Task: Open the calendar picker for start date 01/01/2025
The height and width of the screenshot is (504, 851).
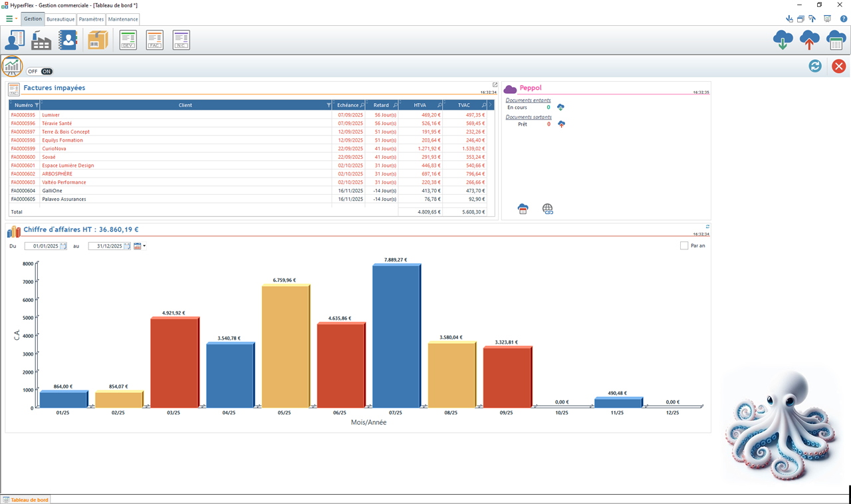Action: point(63,247)
